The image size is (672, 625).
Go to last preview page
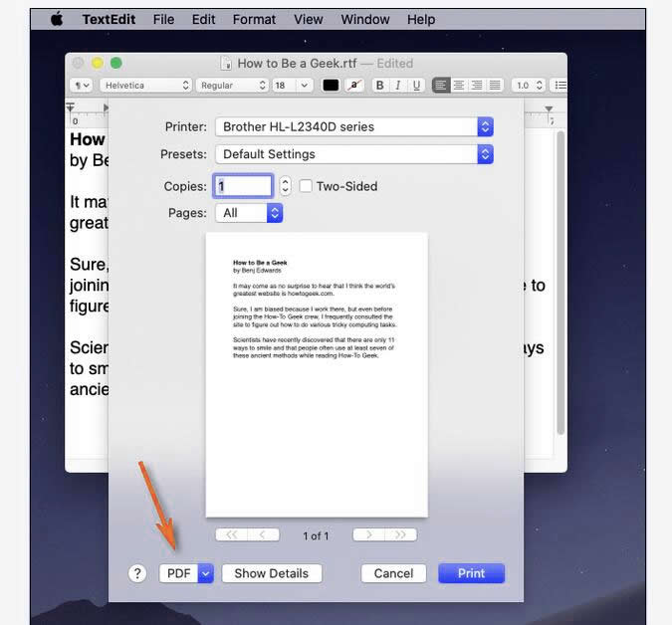click(x=401, y=534)
